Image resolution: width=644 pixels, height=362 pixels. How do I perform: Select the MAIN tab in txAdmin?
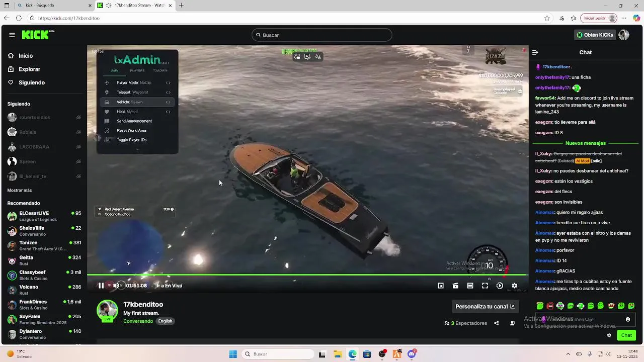coord(115,70)
